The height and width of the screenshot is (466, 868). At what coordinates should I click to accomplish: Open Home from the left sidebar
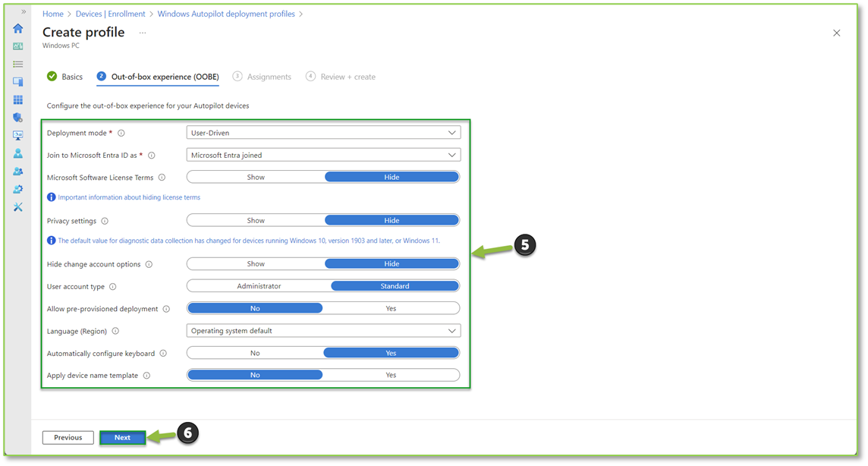[x=17, y=28]
